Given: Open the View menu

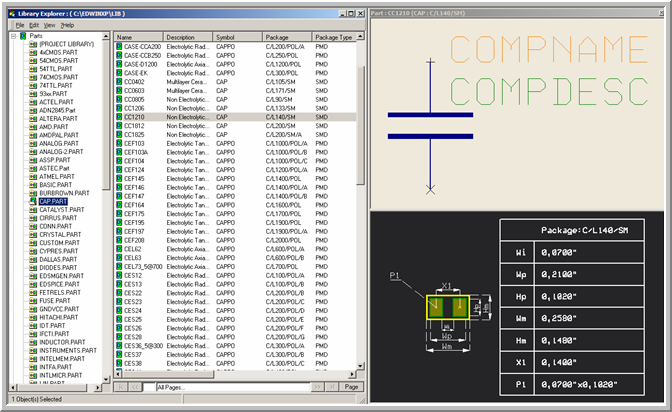Looking at the screenshot, I should (49, 25).
